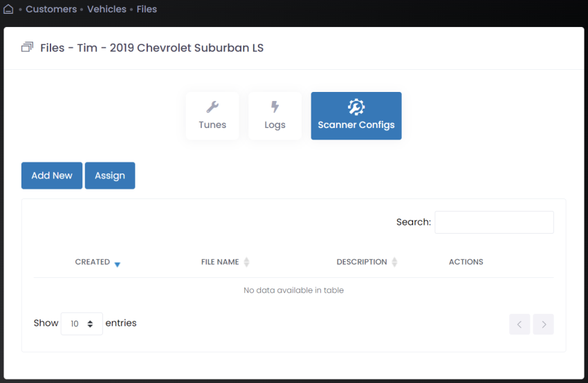
Task: Click the 'No data available in table' row
Action: (x=293, y=290)
